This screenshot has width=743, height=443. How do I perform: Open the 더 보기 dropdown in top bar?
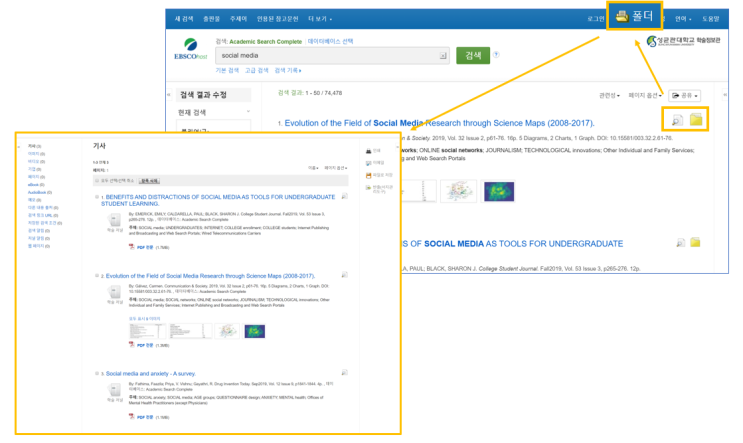(x=320, y=19)
